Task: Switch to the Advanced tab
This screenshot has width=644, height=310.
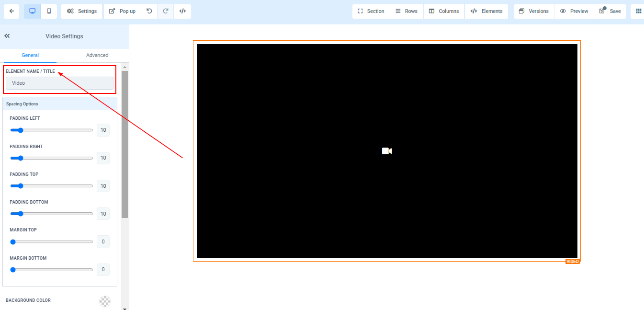Action: 97,55
